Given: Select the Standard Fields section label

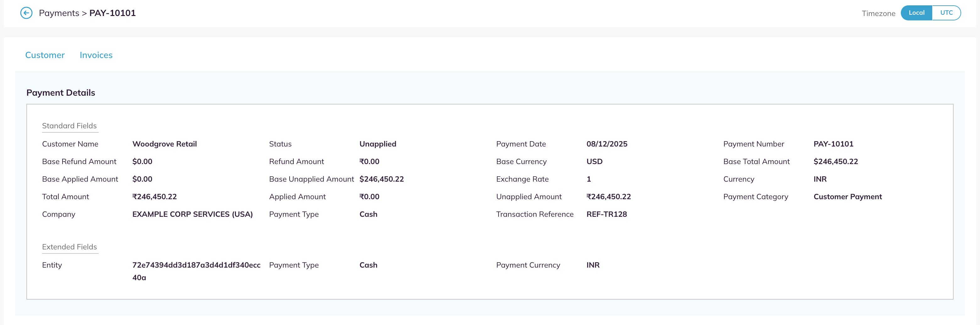Looking at the screenshot, I should (x=69, y=126).
